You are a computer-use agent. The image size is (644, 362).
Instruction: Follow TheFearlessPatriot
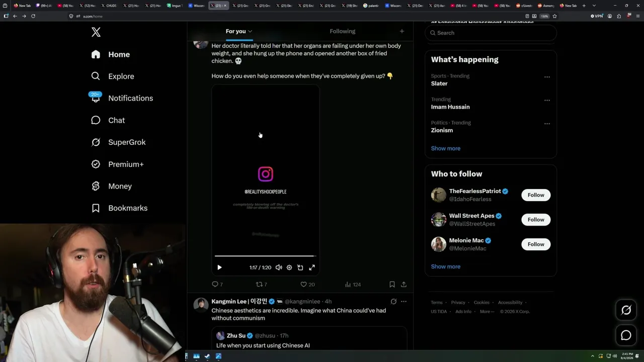[536, 195]
